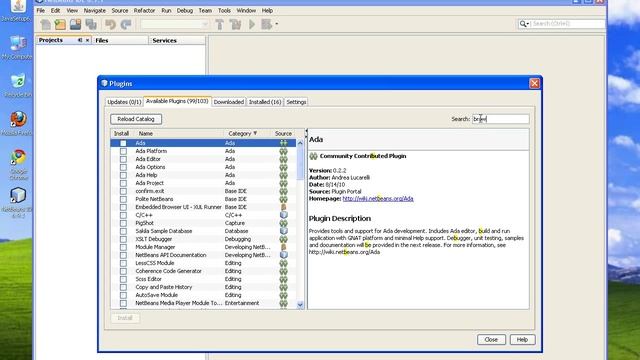
Task: Sort by the Name column header
Action: tap(178, 133)
